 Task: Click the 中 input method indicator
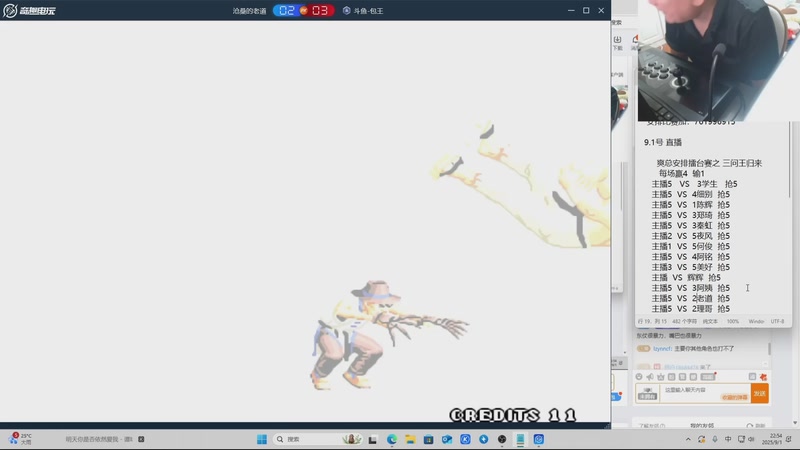(x=728, y=439)
